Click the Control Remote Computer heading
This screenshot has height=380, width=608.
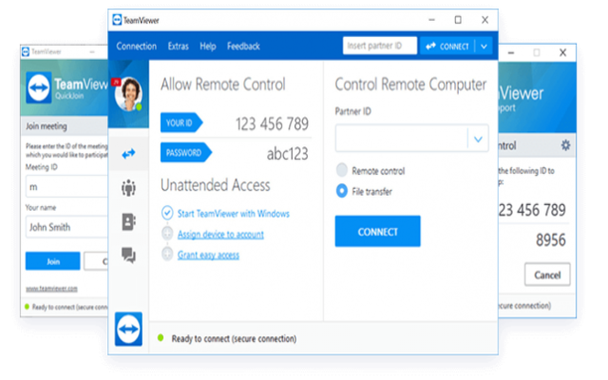(410, 84)
